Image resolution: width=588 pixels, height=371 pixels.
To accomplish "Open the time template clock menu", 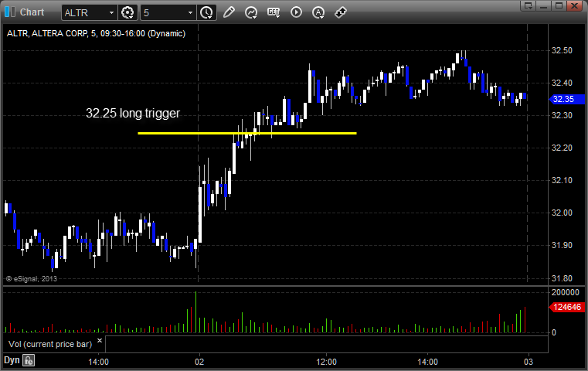I will [x=206, y=13].
